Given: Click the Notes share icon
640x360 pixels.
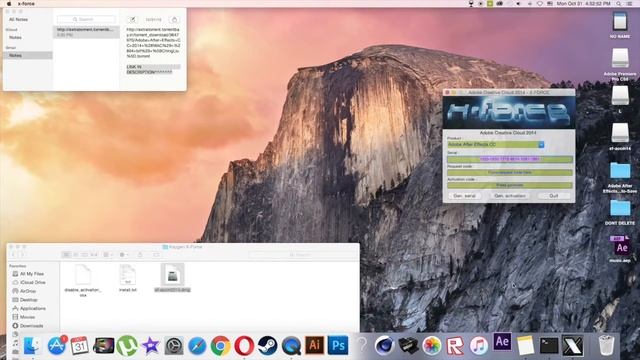Looking at the screenshot, I should point(175,19).
